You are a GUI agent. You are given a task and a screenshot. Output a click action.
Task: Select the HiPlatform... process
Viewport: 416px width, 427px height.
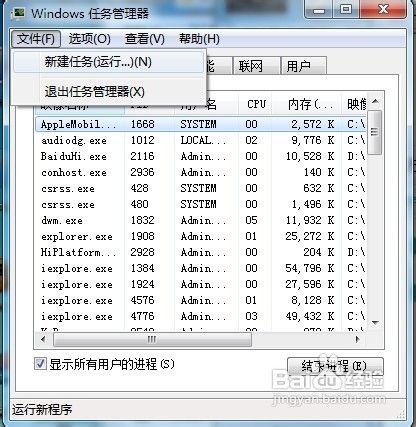point(201,252)
